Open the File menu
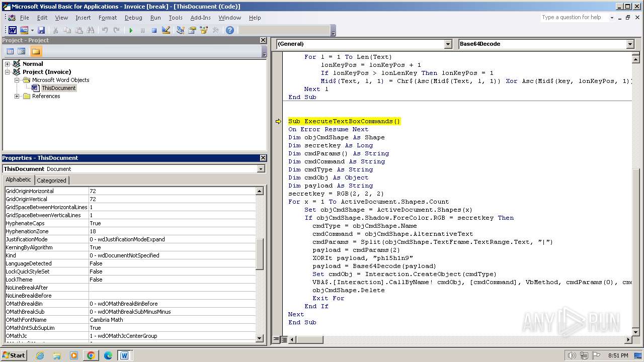Viewport: 644px width, 362px height. pos(24,18)
